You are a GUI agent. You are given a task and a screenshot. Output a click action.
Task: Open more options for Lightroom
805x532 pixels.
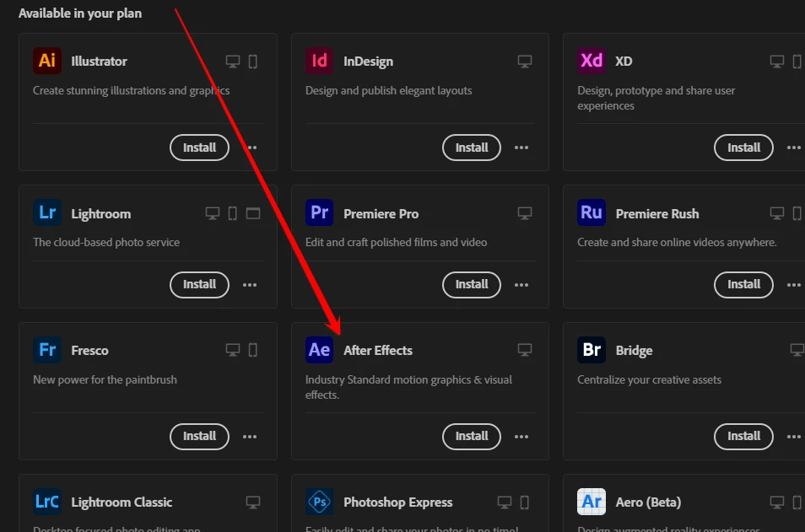click(x=250, y=285)
